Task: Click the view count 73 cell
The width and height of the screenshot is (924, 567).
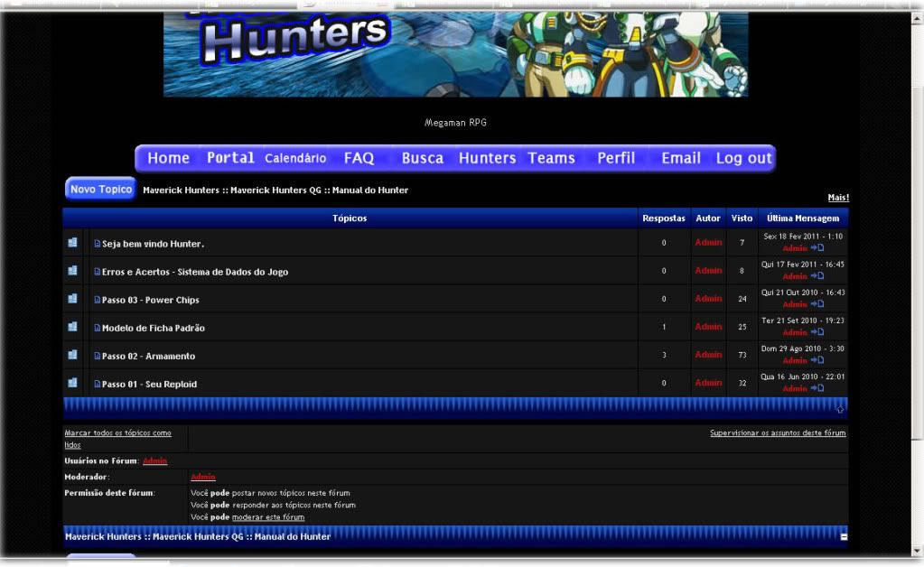Action: [x=742, y=355]
